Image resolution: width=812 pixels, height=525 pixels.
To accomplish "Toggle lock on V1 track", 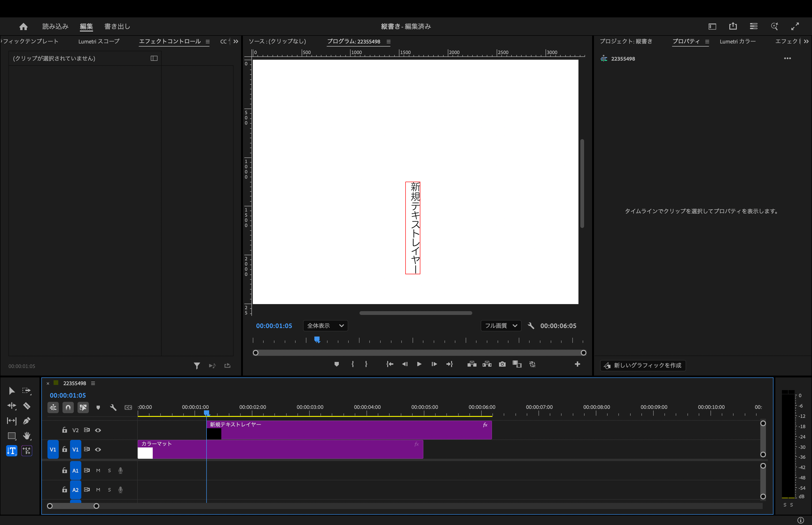I will coord(64,449).
